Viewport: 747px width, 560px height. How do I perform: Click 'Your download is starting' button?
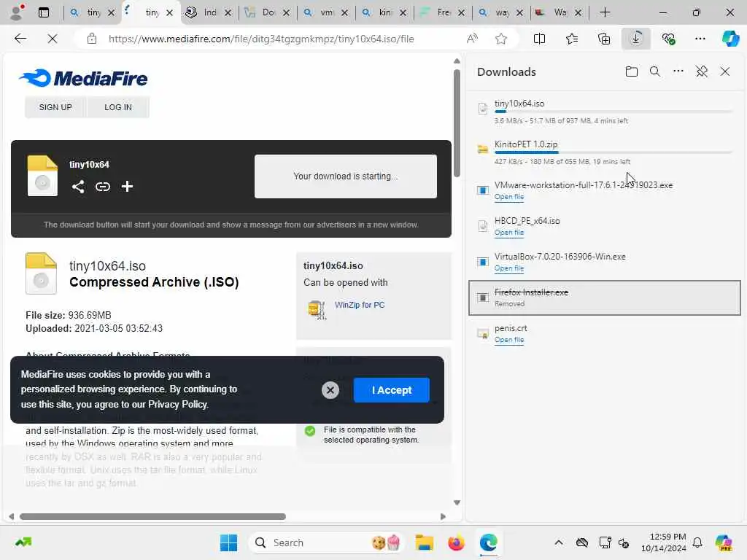click(x=345, y=176)
